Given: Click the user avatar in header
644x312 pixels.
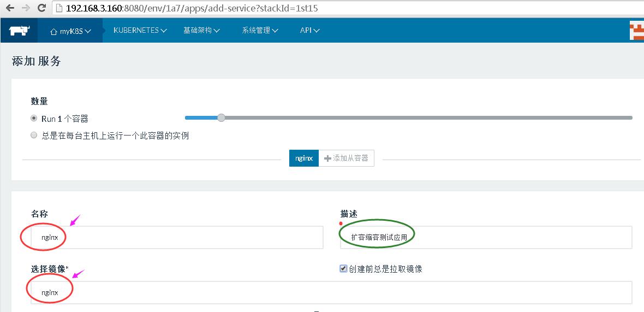Looking at the screenshot, I should pos(636,31).
